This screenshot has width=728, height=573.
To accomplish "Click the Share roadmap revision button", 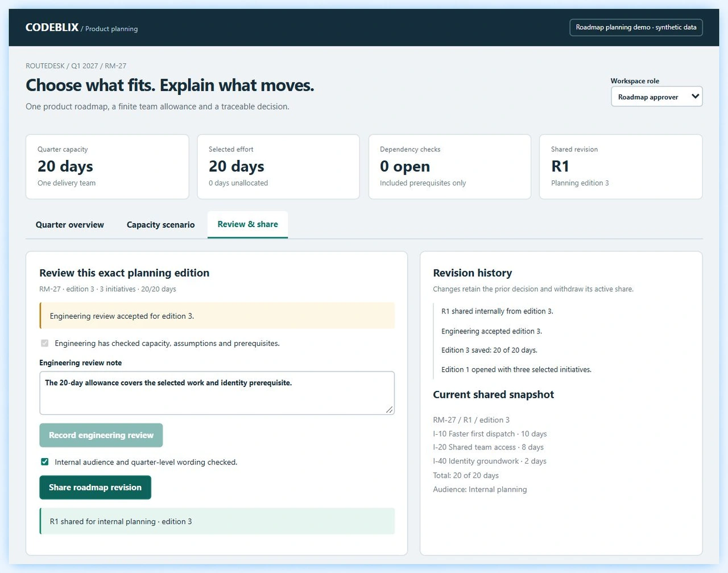I will point(95,488).
